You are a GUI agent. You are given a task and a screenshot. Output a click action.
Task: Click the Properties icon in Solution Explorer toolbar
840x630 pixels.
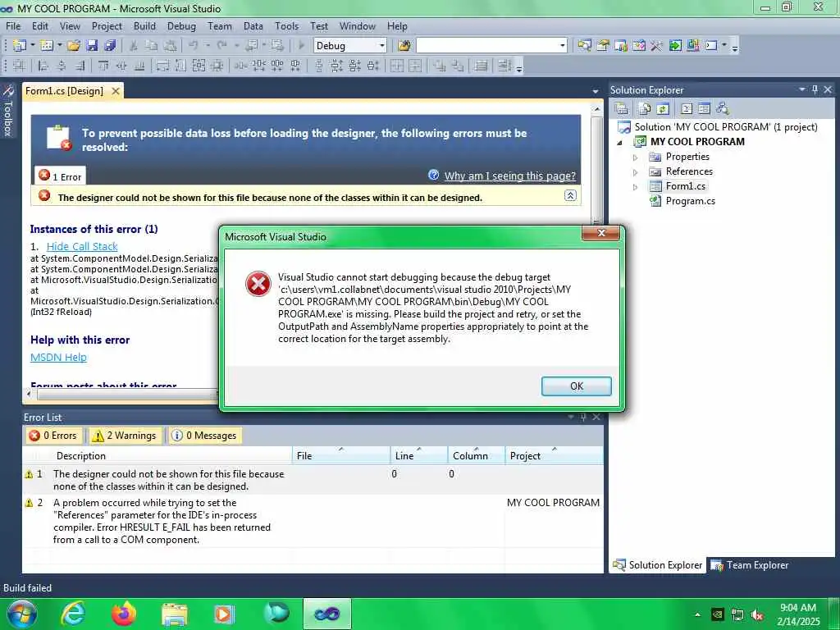tap(622, 109)
